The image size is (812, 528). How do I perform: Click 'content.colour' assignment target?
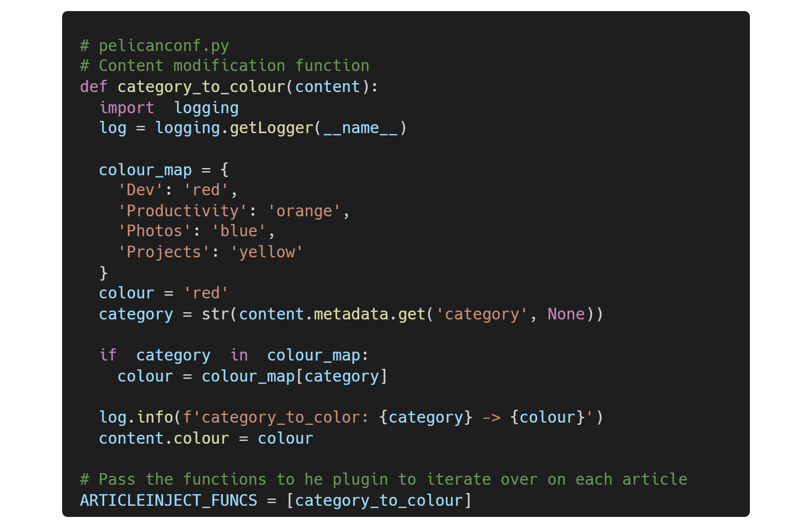pyautogui.click(x=164, y=439)
